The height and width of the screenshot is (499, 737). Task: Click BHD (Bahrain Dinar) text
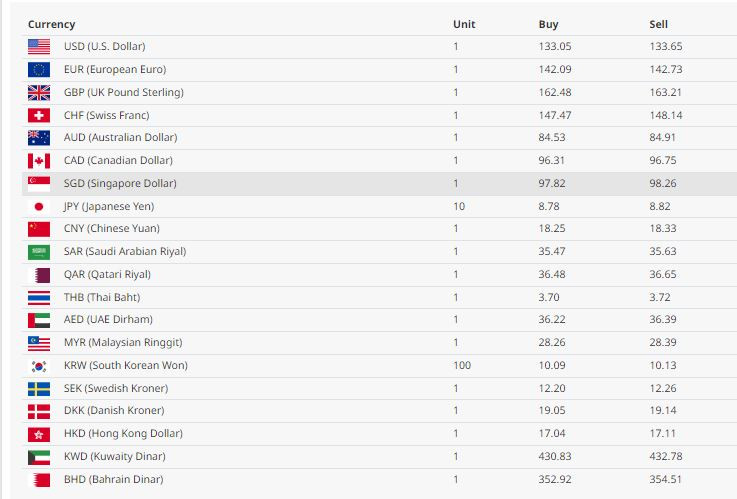[113, 480]
